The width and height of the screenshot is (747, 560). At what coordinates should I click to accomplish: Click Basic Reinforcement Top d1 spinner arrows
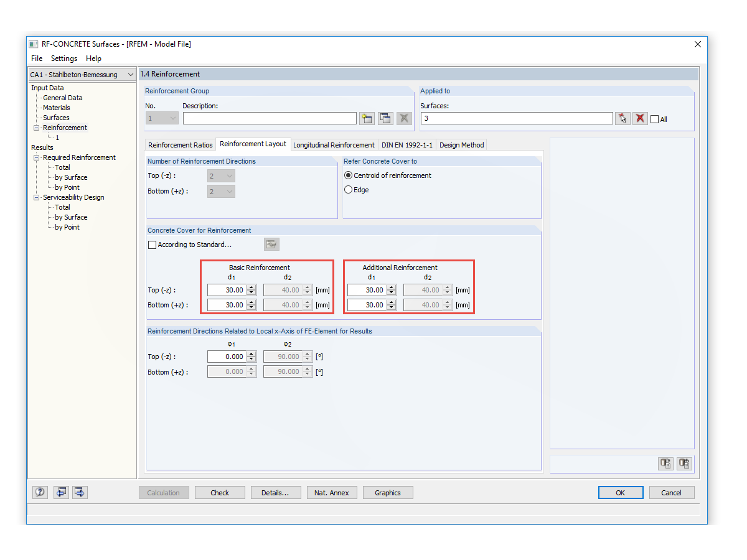(x=251, y=290)
